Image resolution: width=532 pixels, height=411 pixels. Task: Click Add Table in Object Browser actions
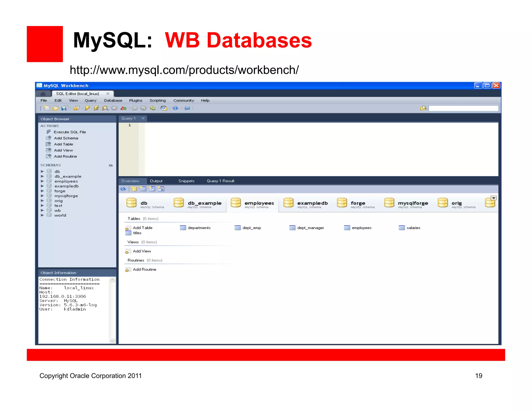63,144
